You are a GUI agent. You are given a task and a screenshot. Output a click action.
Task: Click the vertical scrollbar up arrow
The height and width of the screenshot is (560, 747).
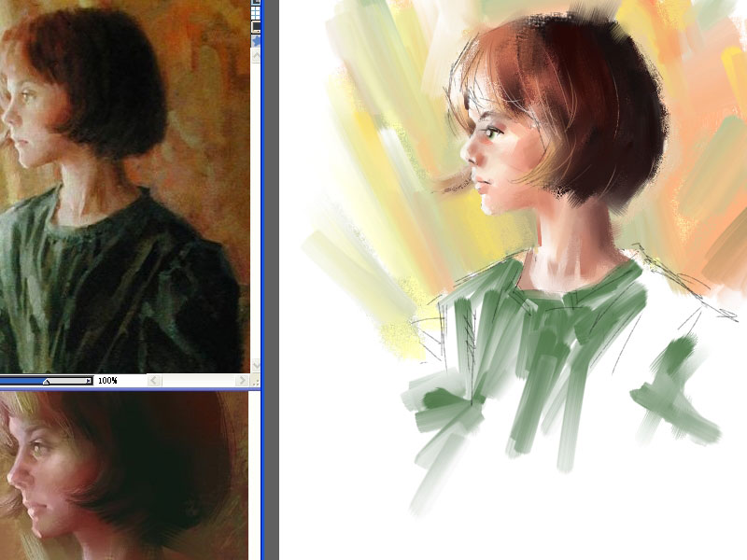[256, 56]
